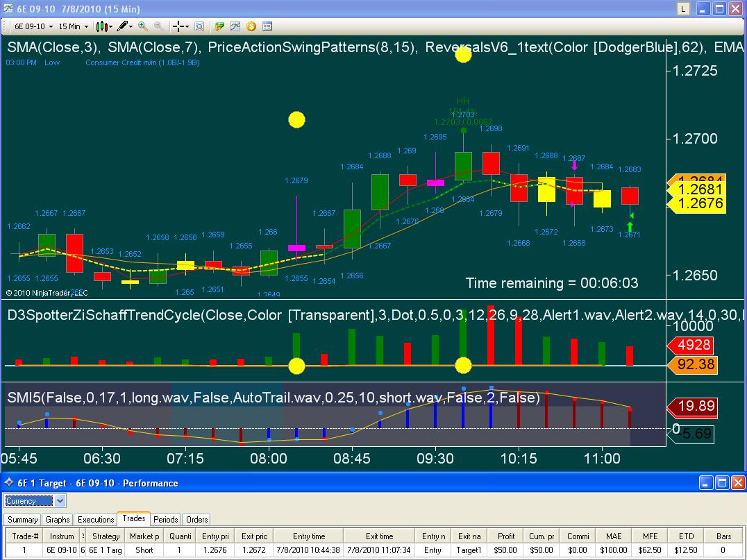
Task: Open the chart properties icon
Action: pos(267,26)
